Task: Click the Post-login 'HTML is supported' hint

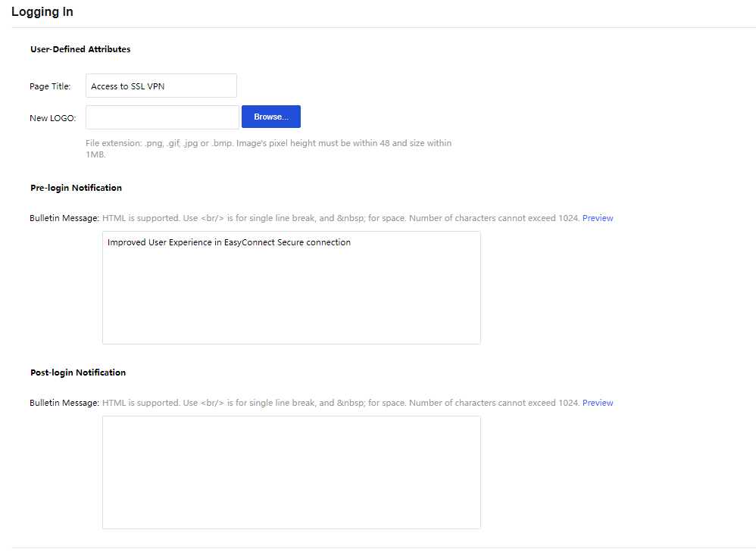Action: tap(341, 403)
